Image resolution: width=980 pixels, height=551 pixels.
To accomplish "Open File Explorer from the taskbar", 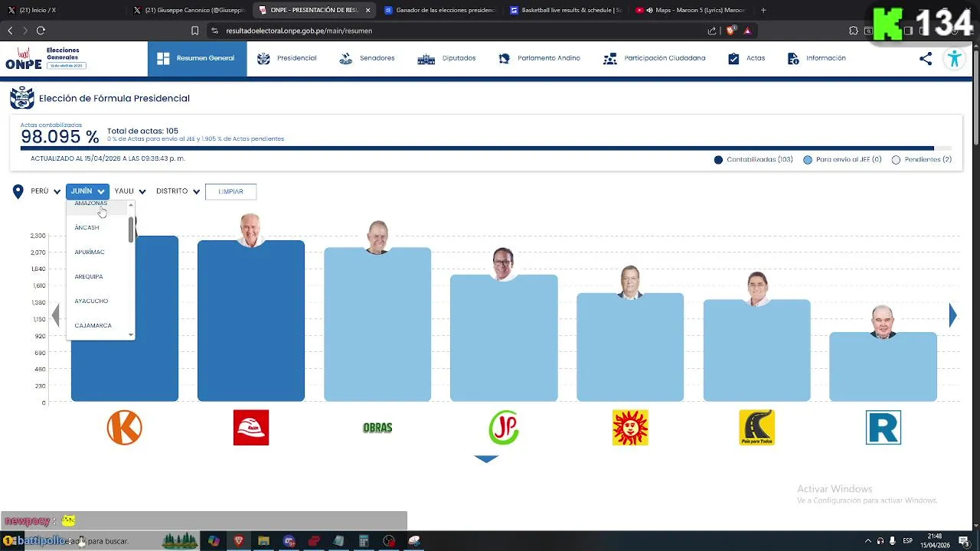I will [263, 541].
